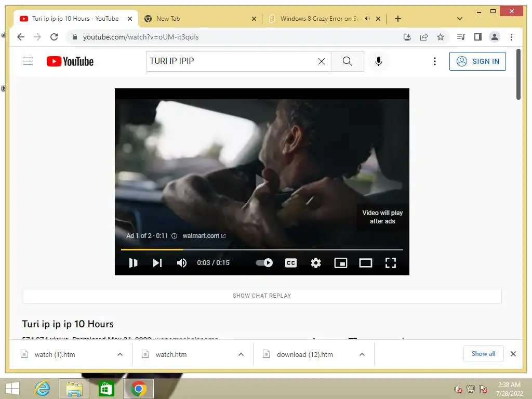Open the Windows Start button

pyautogui.click(x=12, y=389)
